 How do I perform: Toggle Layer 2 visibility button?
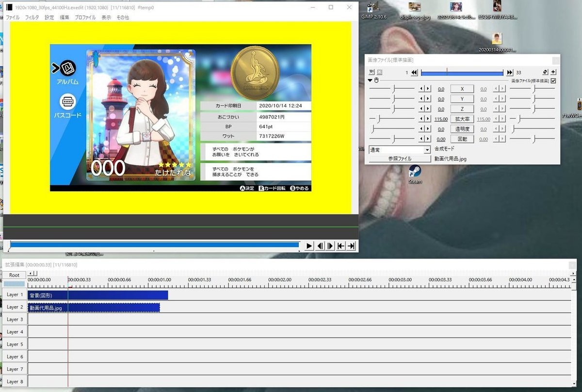pyautogui.click(x=15, y=307)
